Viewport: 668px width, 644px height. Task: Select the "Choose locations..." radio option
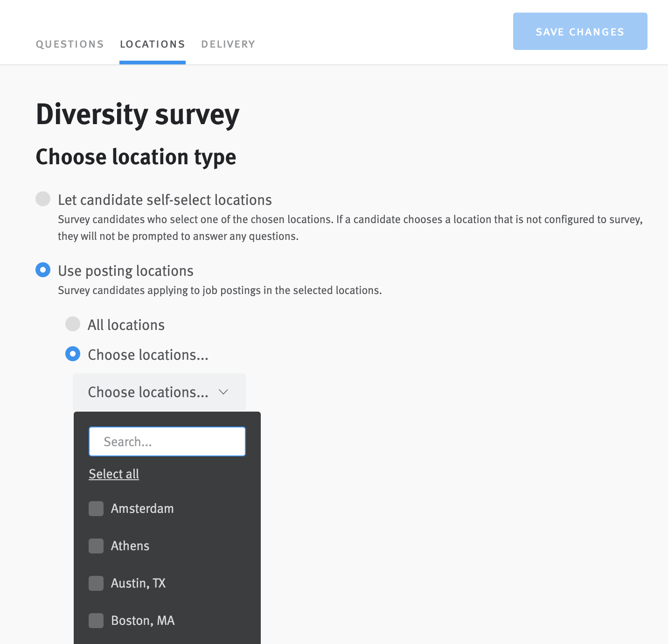pyautogui.click(x=73, y=354)
